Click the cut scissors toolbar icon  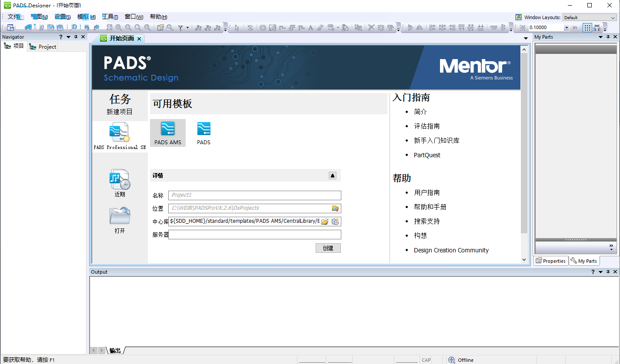click(42, 27)
